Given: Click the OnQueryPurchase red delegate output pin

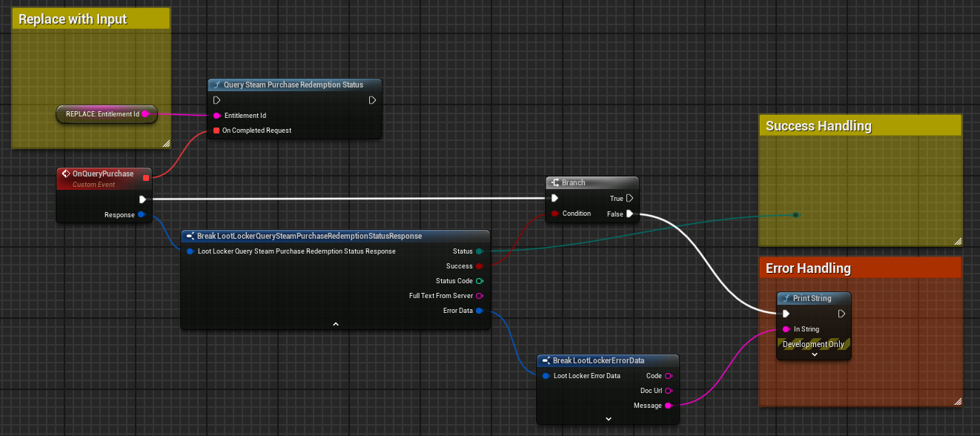Looking at the screenshot, I should (x=146, y=177).
